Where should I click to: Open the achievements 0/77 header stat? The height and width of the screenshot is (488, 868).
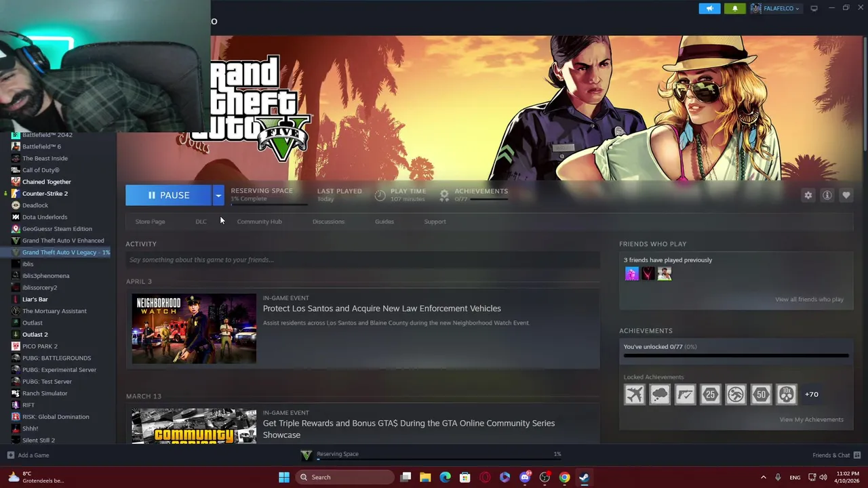pyautogui.click(x=474, y=195)
